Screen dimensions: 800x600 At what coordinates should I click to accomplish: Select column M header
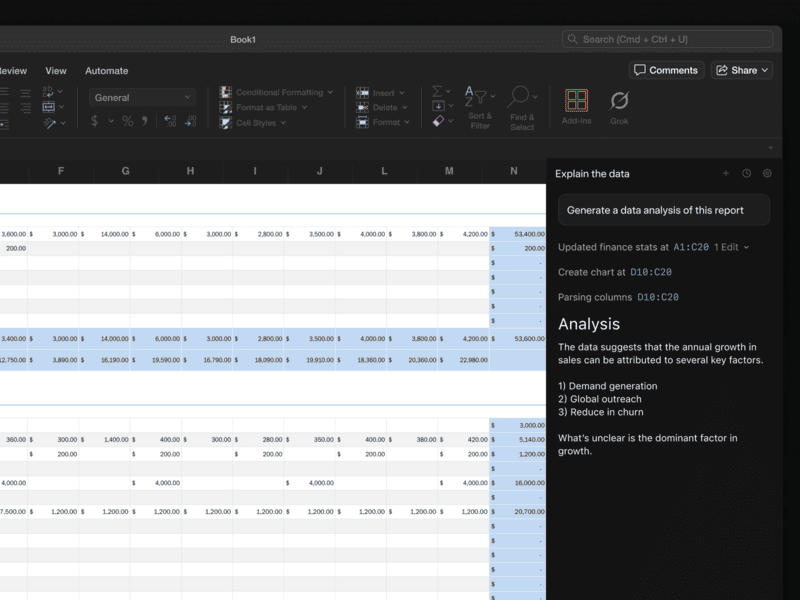pos(449,171)
